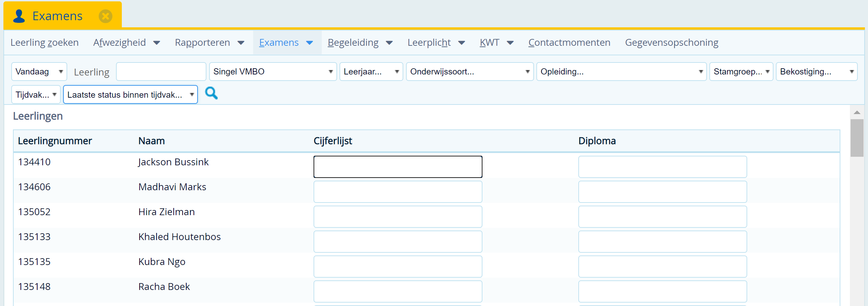Open Gegevensopschoning

pyautogui.click(x=671, y=42)
